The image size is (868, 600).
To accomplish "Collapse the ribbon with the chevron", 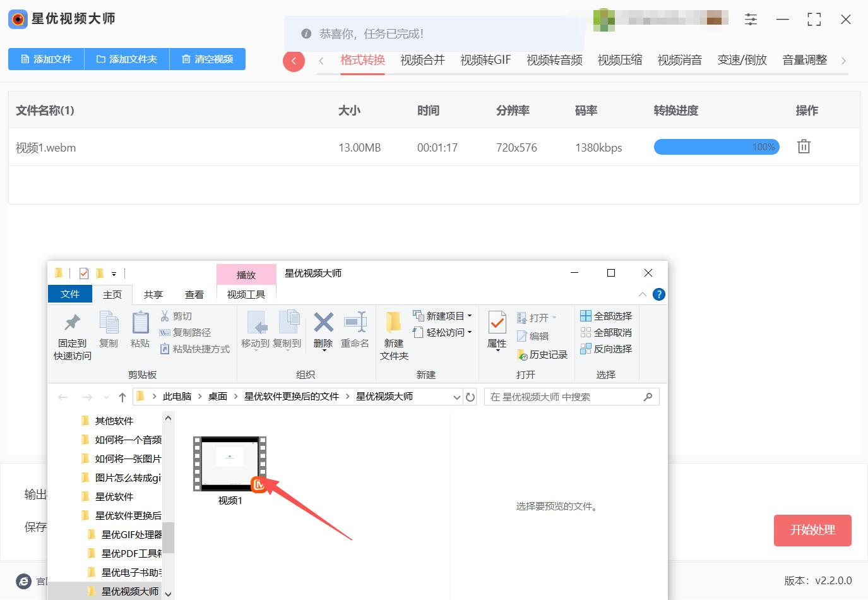I will 642,294.
